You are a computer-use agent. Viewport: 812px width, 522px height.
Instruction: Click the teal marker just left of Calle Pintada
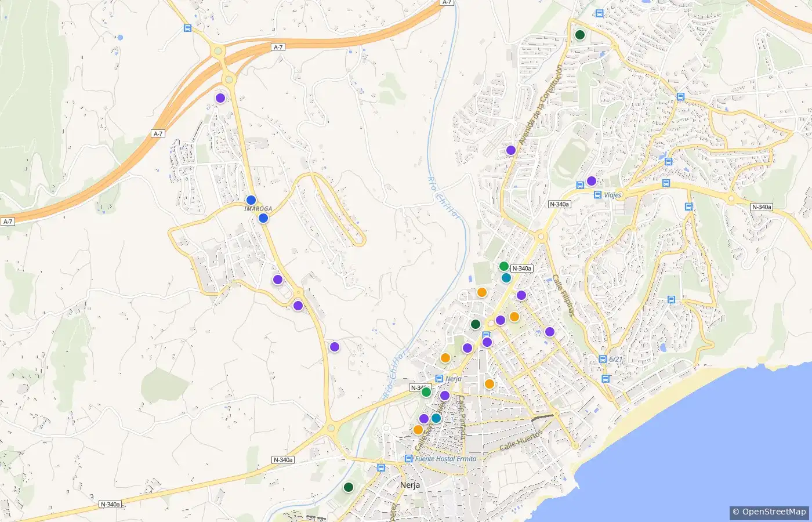tap(436, 418)
